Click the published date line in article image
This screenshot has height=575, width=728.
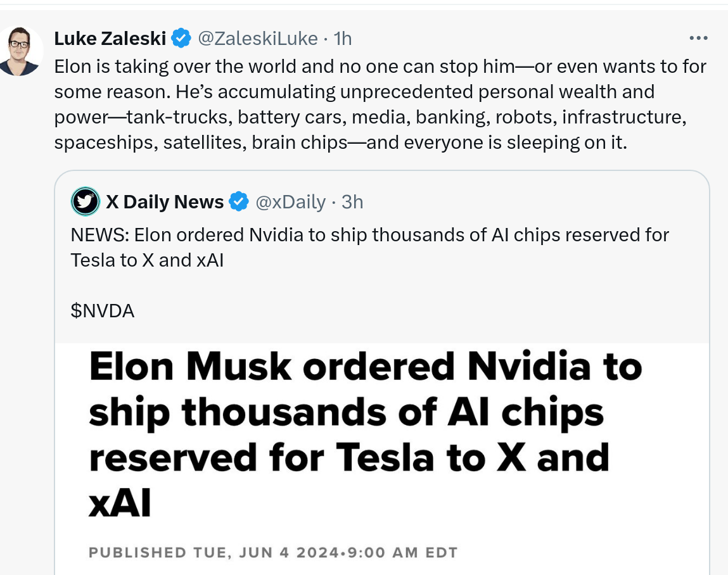(x=273, y=552)
